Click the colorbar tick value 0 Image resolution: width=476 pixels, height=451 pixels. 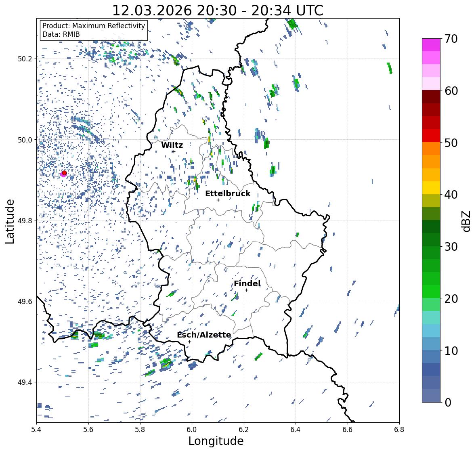click(448, 403)
